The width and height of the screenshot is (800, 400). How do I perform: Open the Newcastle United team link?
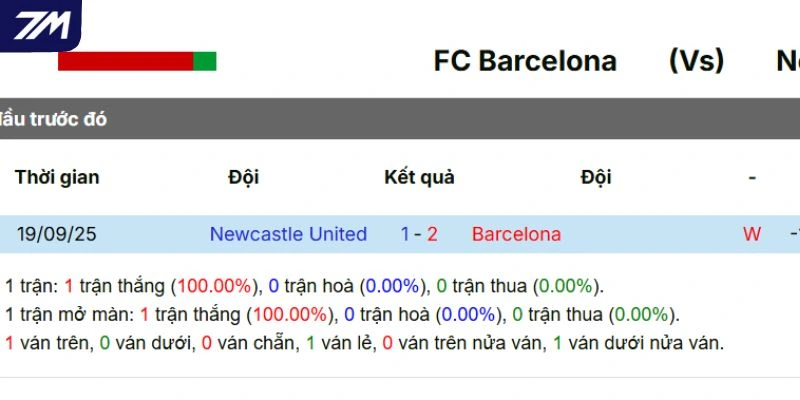pos(288,234)
